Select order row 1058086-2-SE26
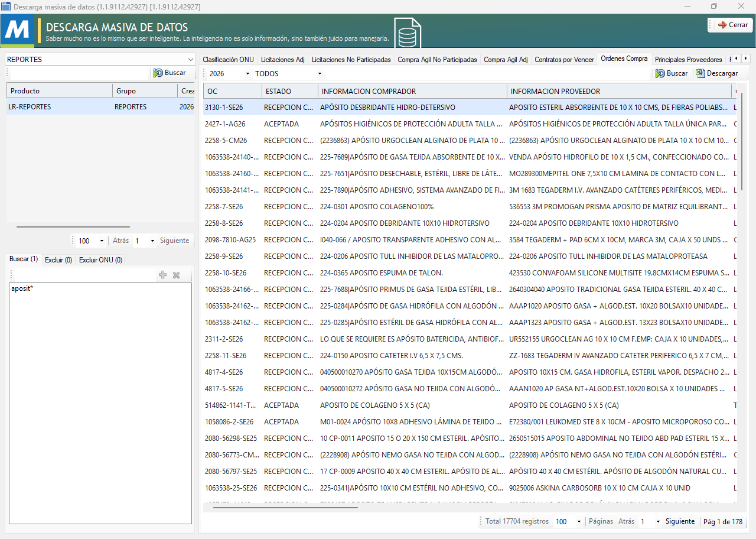Screen dimensions: 756x539 pos(470,422)
